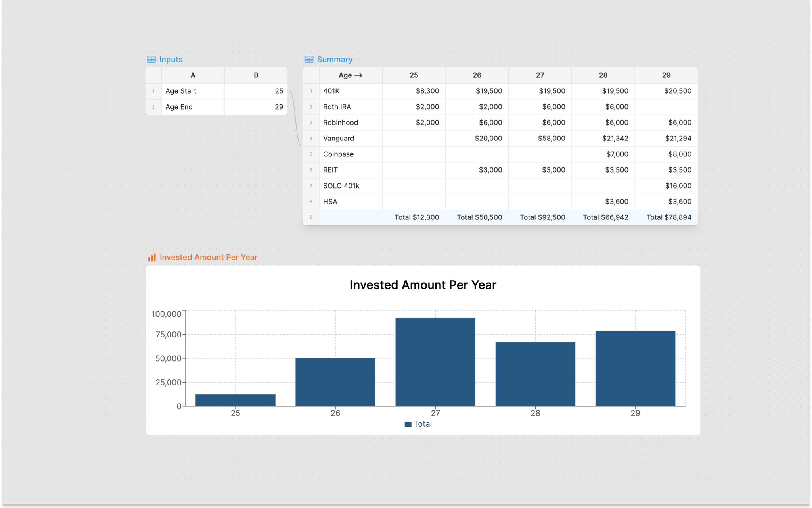
Task: Click the Age End label cell
Action: pyautogui.click(x=193, y=107)
